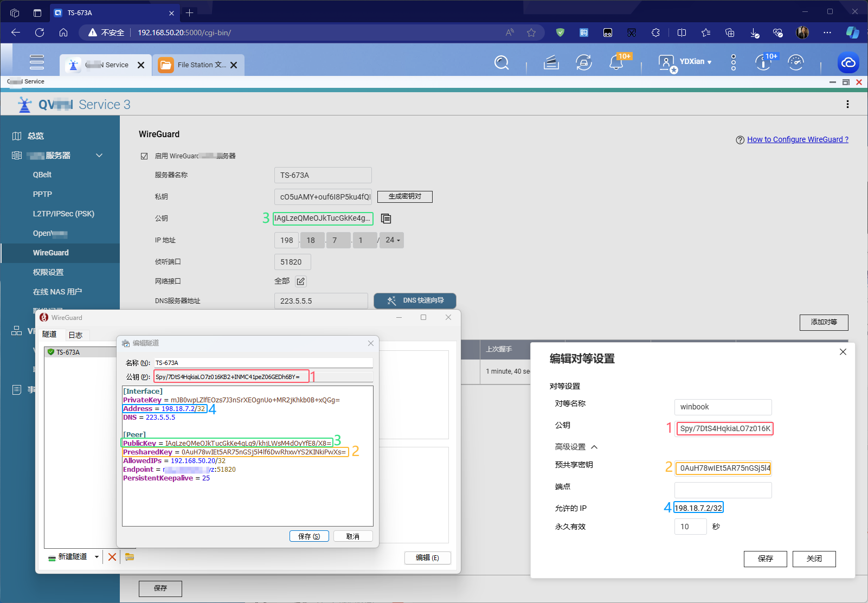Add page to favorites star icon
This screenshot has height=603, width=868.
tap(531, 33)
